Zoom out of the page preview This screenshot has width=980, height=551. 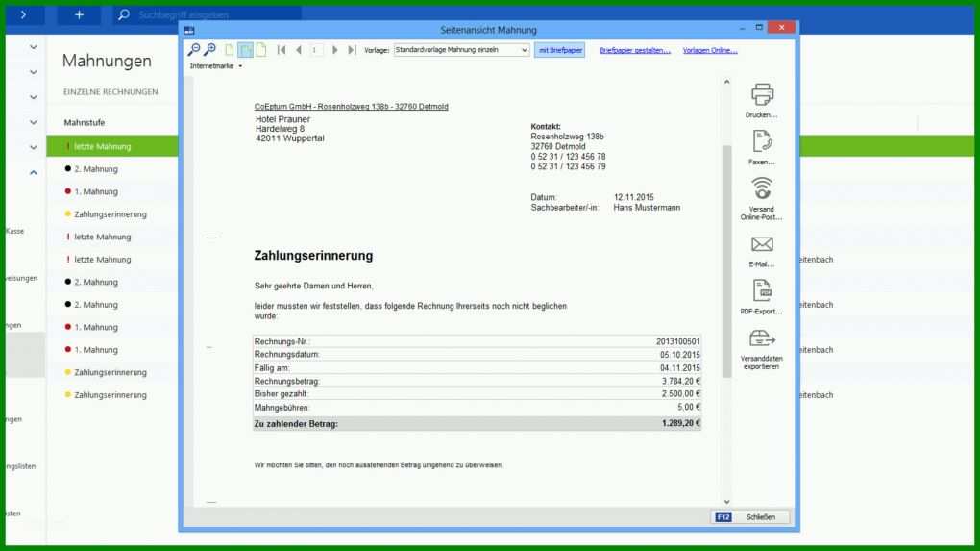pos(194,49)
